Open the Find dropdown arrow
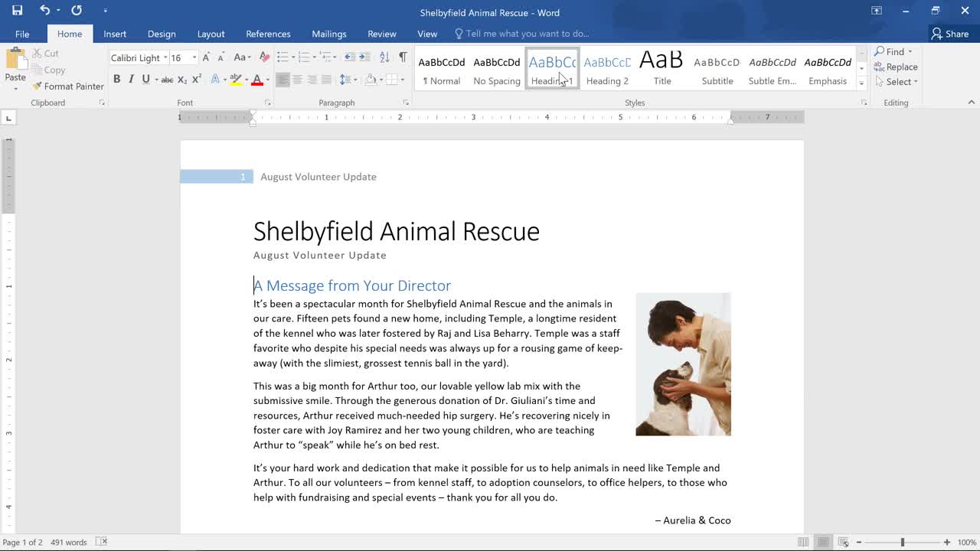 [910, 52]
